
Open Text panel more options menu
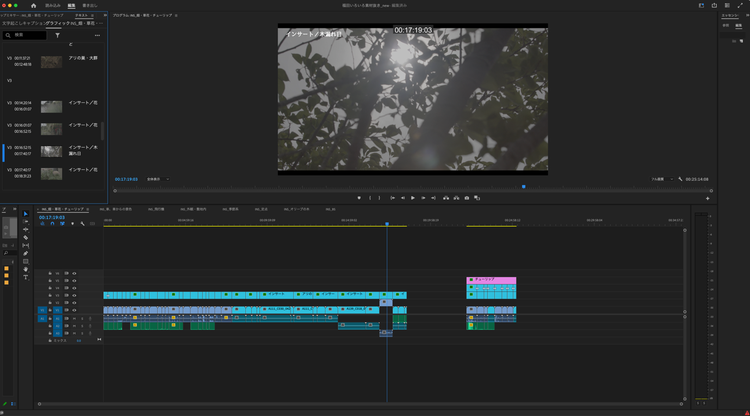(98, 35)
